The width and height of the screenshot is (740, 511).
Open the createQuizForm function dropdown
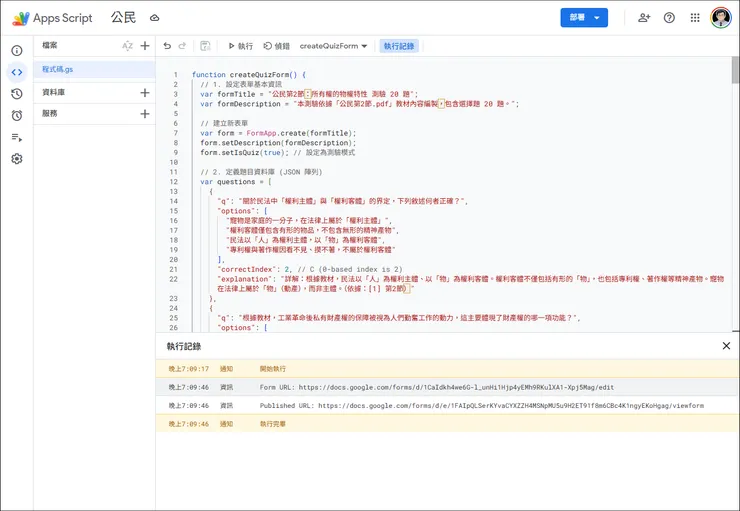[x=333, y=46]
